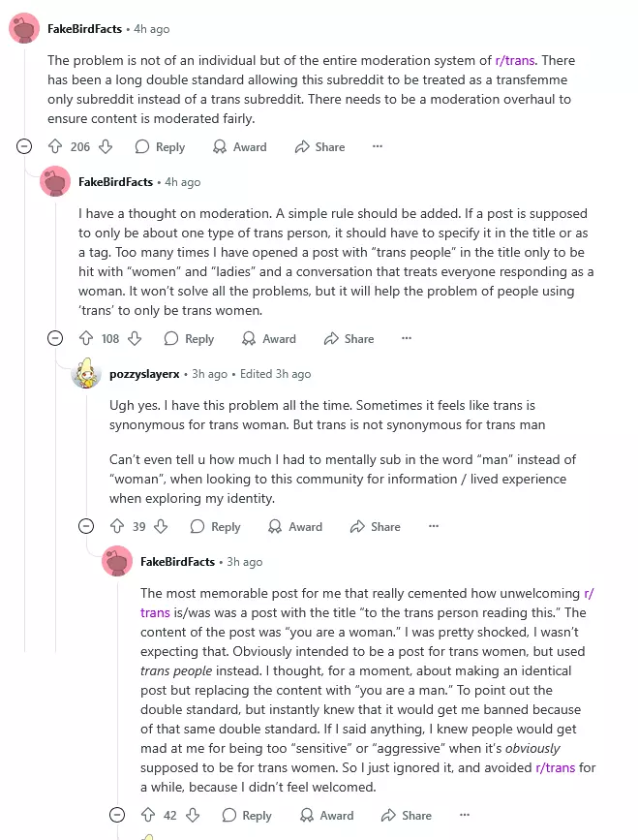
Task: Collapse the thread with 108 points
Action: coord(56,339)
